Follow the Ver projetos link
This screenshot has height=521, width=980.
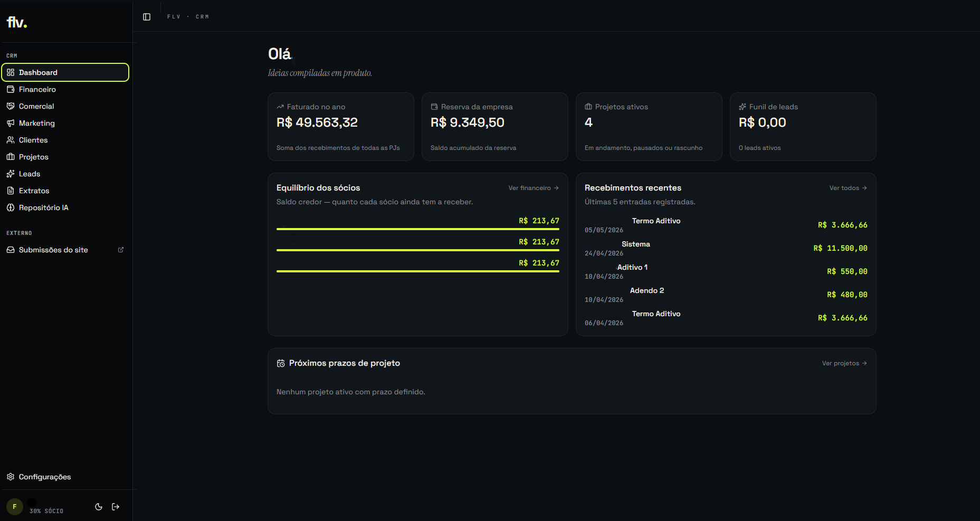(844, 363)
